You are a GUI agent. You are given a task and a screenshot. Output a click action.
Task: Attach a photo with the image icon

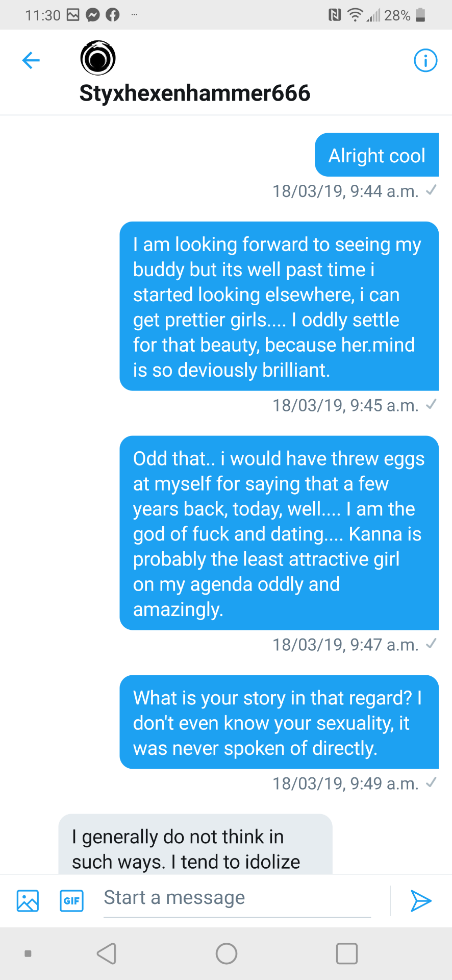click(x=28, y=901)
